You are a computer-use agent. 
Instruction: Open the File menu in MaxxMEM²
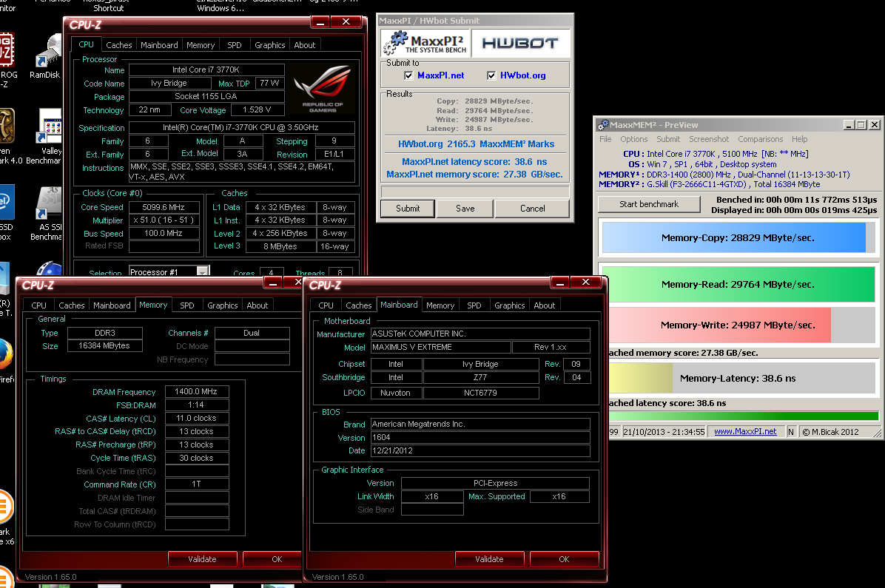click(605, 139)
